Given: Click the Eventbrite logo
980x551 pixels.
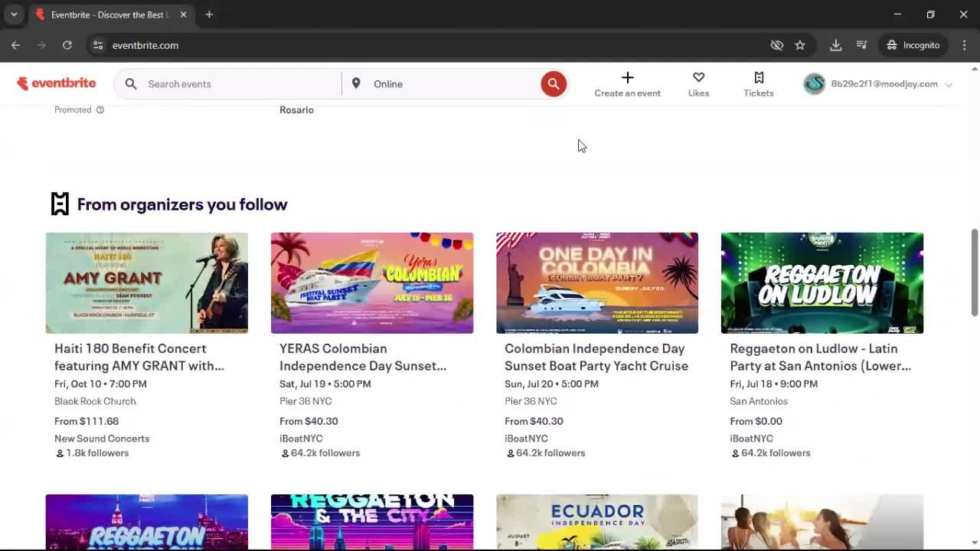Looking at the screenshot, I should (56, 83).
